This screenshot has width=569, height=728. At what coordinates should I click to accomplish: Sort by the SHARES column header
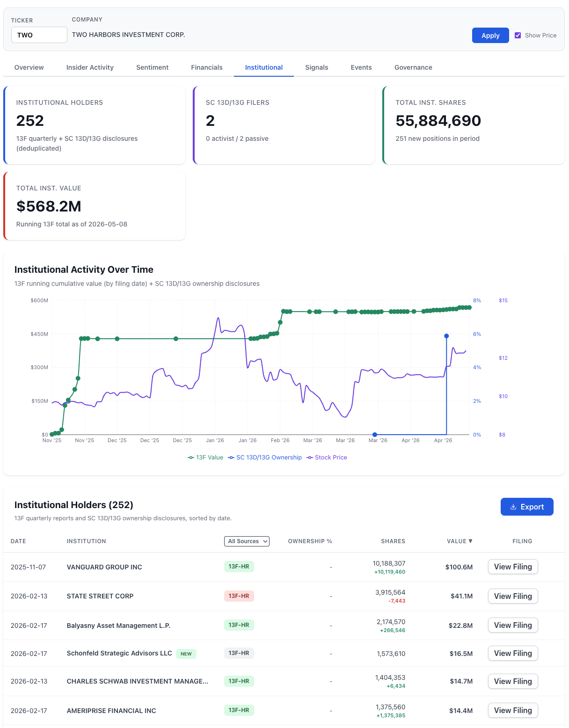(x=393, y=541)
